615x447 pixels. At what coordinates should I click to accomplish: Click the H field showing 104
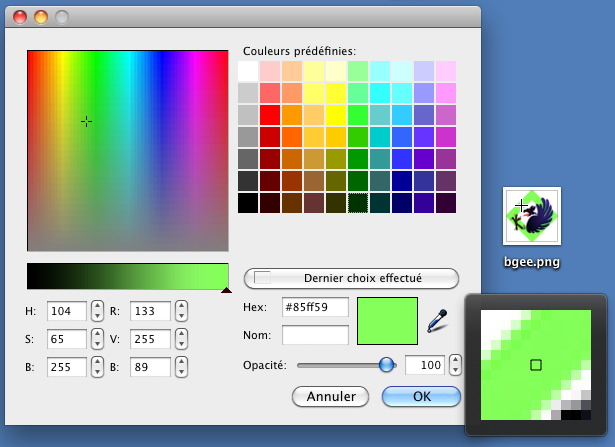click(67, 311)
